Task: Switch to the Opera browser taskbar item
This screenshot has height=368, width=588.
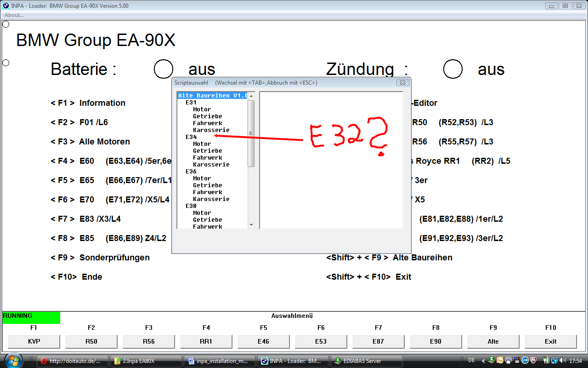Action: coord(73,361)
